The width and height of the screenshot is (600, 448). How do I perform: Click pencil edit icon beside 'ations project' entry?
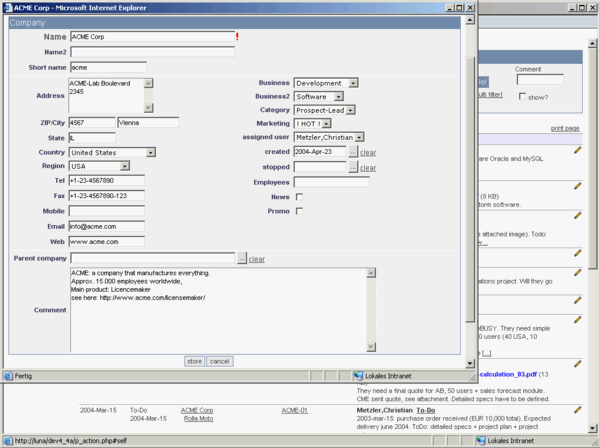[x=577, y=273]
